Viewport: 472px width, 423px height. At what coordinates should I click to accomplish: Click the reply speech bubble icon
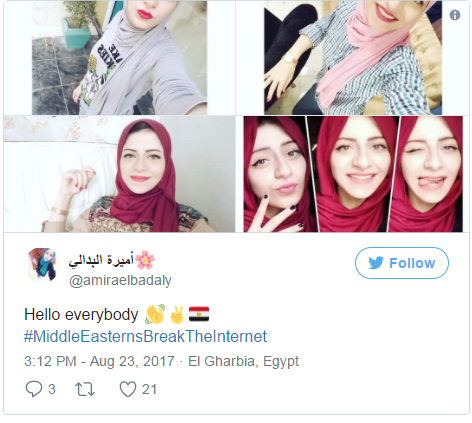34,389
